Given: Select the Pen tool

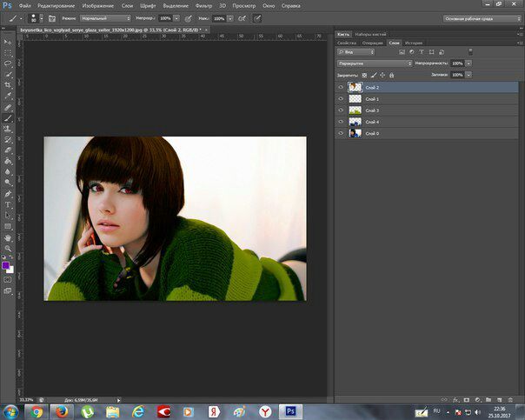Looking at the screenshot, I should click(x=7, y=194).
